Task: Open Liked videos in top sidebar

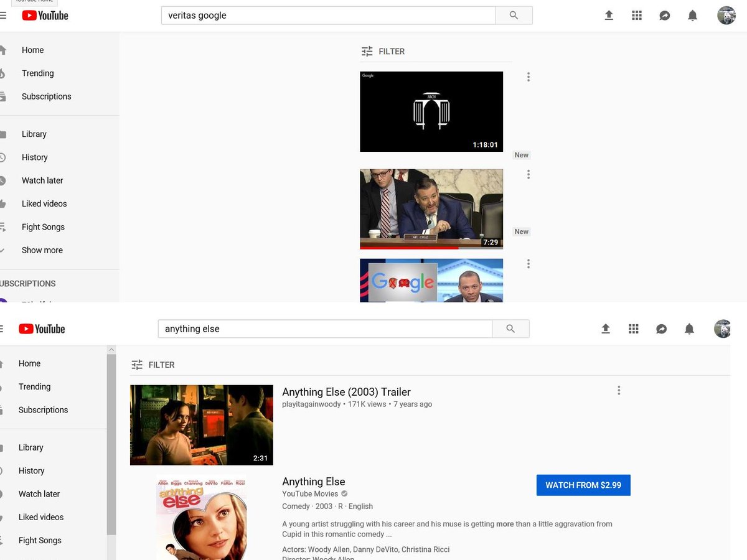Action: (44, 203)
